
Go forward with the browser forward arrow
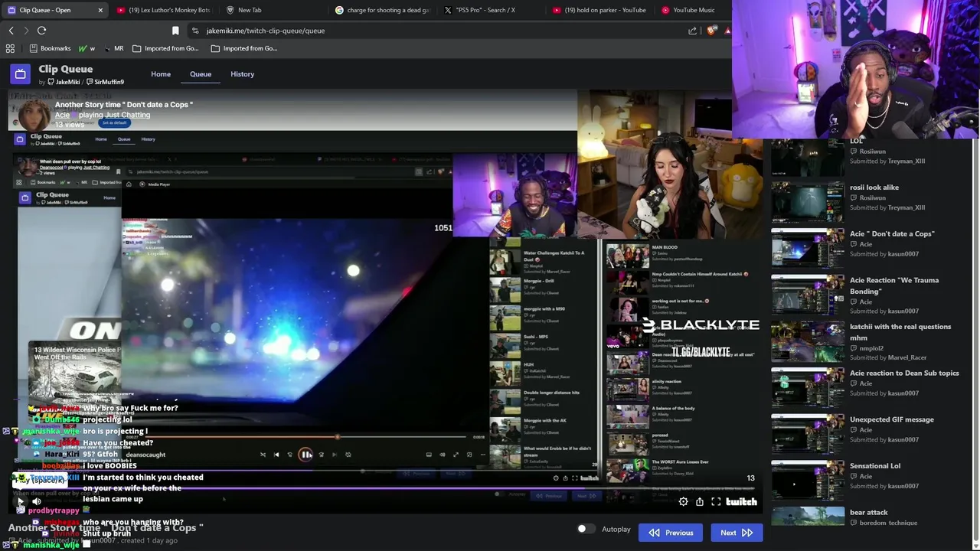[26, 31]
